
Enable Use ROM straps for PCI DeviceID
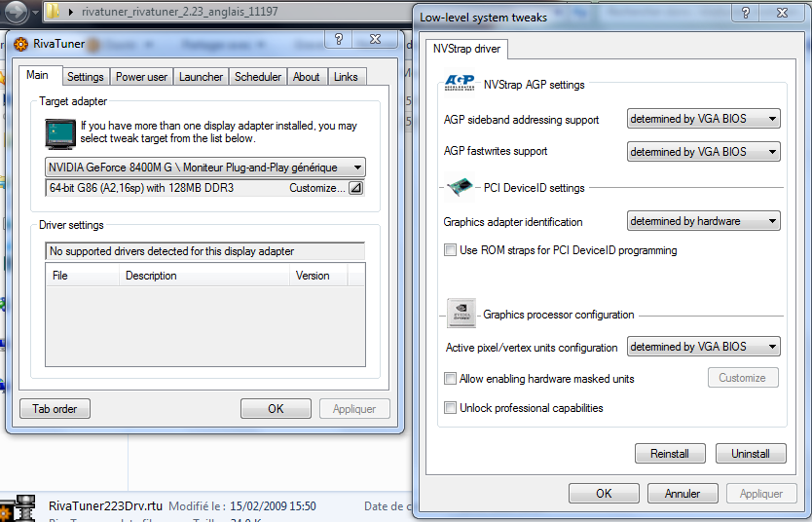tap(450, 250)
